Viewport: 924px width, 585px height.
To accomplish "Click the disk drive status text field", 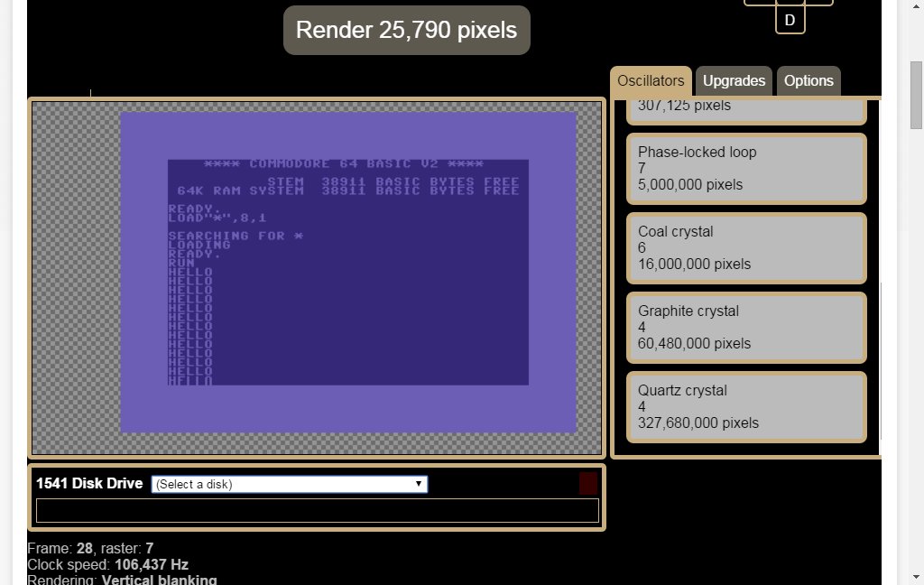I will (318, 511).
